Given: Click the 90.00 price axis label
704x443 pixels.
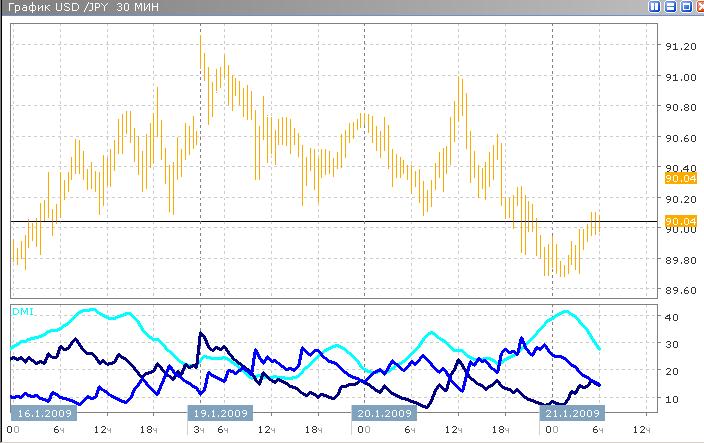Looking at the screenshot, I should click(x=680, y=229).
